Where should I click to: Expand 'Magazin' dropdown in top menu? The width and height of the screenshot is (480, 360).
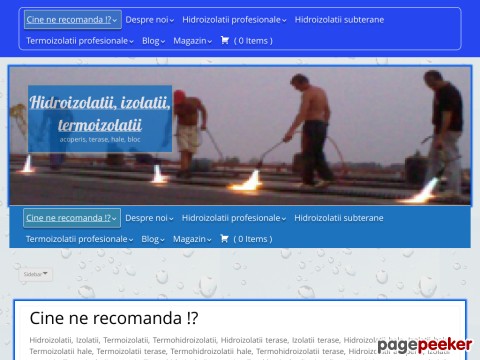pyautogui.click(x=192, y=41)
